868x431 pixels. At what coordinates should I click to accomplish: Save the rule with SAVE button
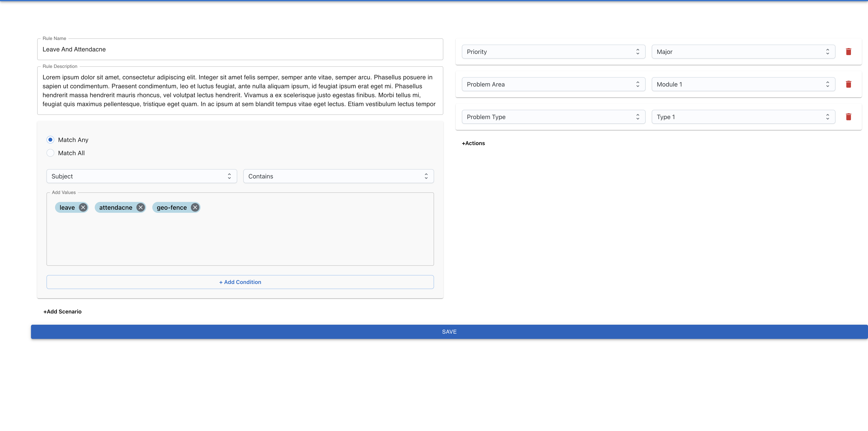point(449,332)
